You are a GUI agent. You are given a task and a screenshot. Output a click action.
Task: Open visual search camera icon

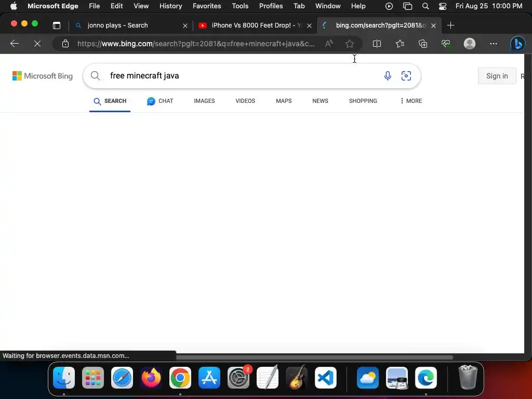[406, 76]
